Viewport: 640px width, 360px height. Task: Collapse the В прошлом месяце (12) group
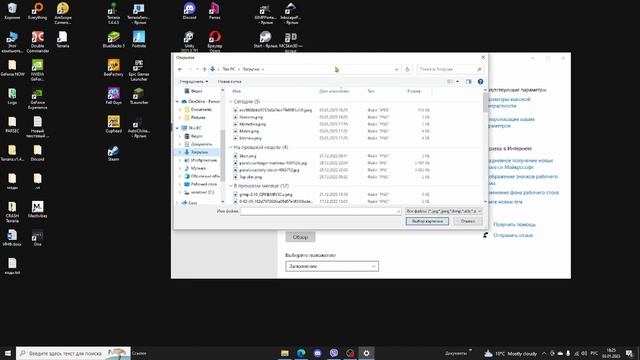coord(231,186)
